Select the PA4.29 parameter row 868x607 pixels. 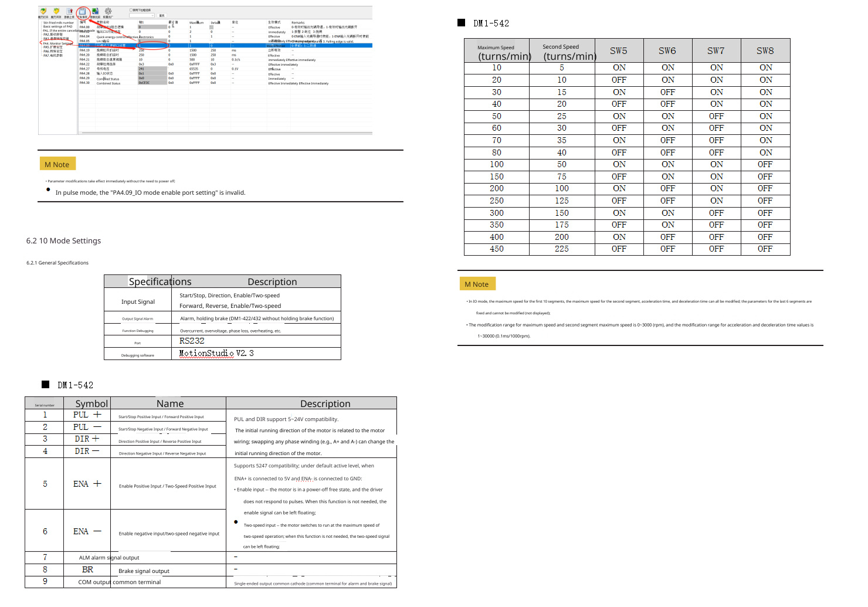[225, 79]
